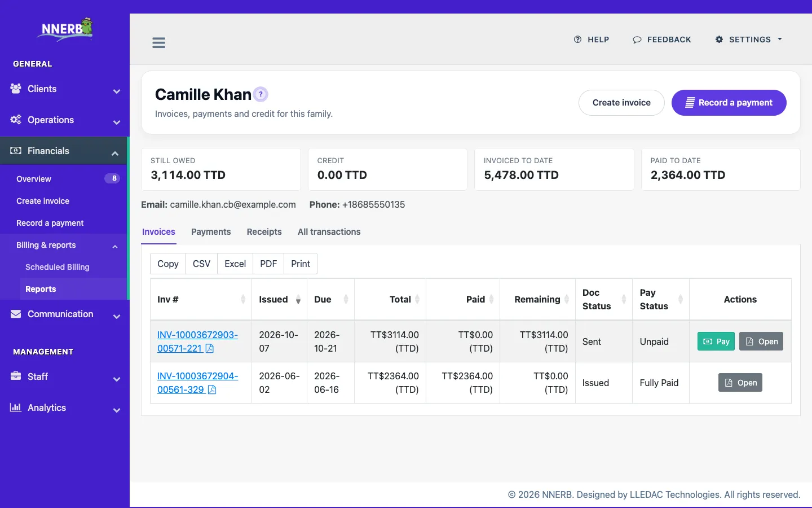Expand the Analytics sidebar section
The width and height of the screenshot is (812, 508).
pos(64,408)
